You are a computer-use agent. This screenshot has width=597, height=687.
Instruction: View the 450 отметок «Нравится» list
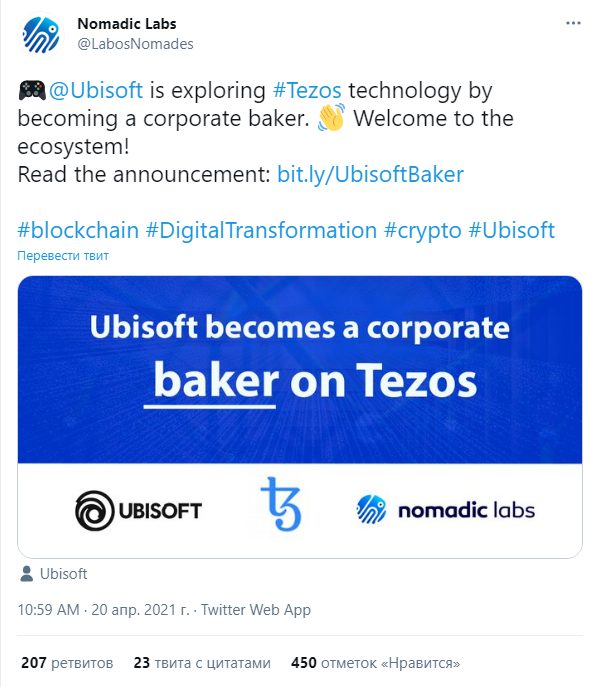coord(376,662)
